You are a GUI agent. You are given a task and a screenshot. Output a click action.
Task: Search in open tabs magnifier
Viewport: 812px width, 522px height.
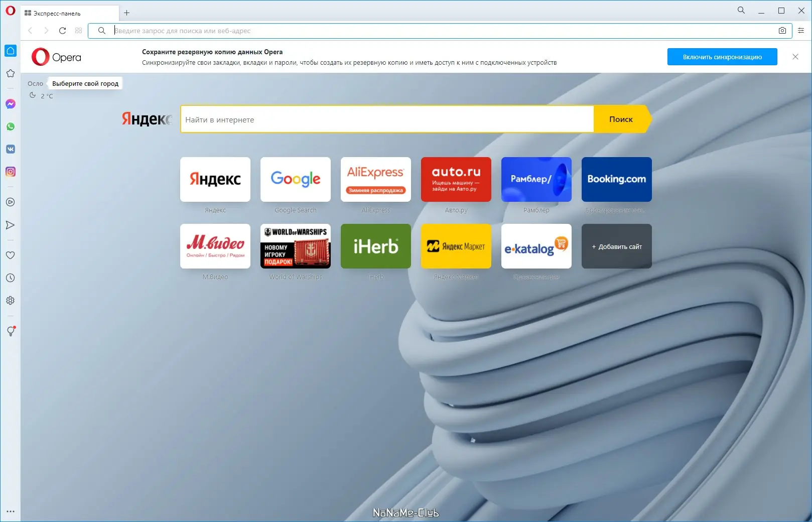741,10
